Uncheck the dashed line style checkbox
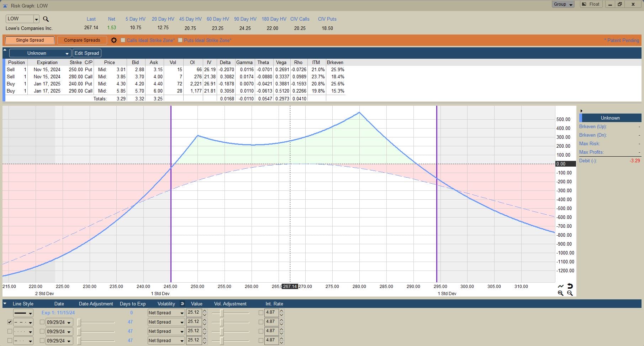This screenshot has width=644, height=346. click(10, 322)
